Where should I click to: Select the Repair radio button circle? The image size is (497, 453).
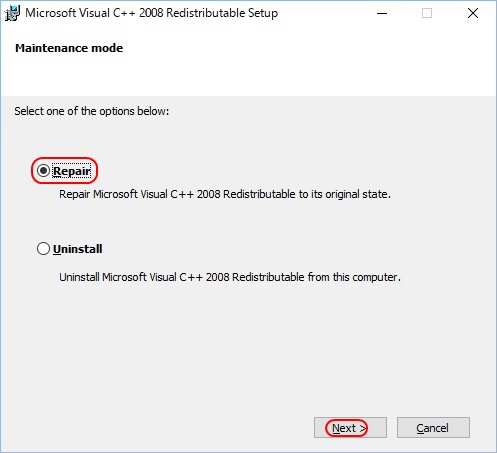click(x=43, y=171)
